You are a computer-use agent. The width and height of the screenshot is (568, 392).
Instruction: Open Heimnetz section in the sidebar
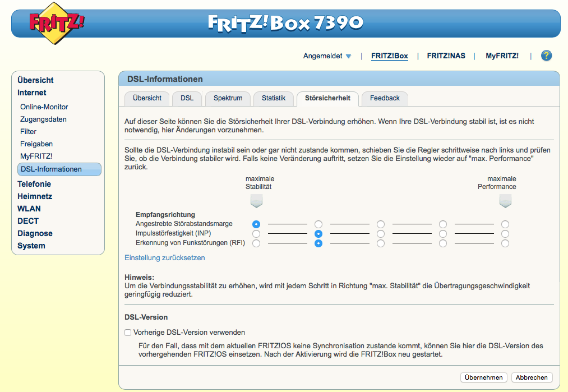click(x=35, y=196)
